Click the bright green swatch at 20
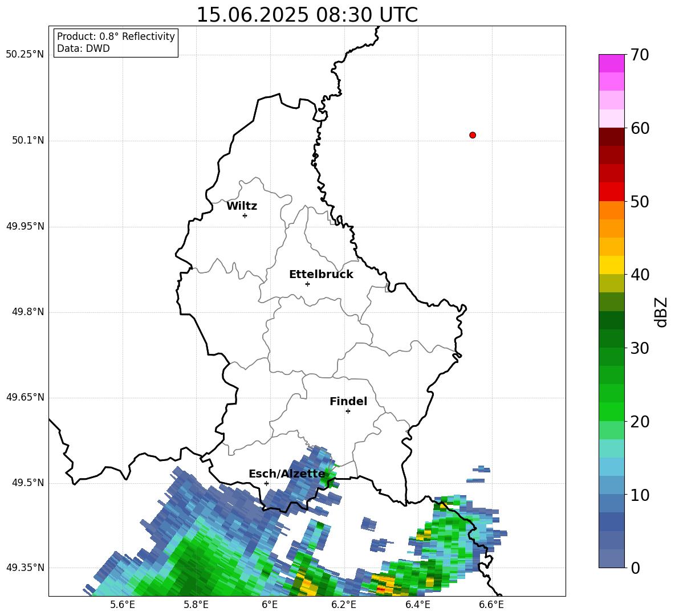This screenshot has width=675, height=616. [x=611, y=411]
